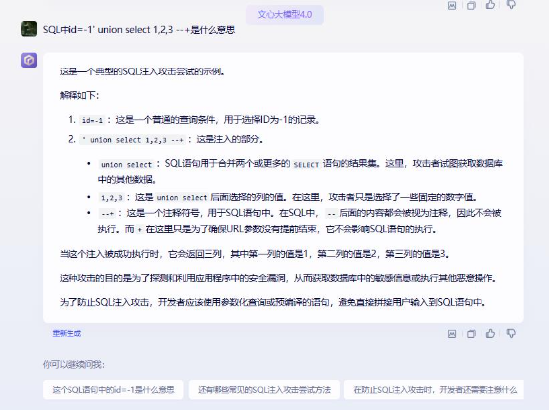Screen dimensions: 550x411
Task: Dislike the SQL injection reply with thumbs down below it
Action: [x=511, y=333]
